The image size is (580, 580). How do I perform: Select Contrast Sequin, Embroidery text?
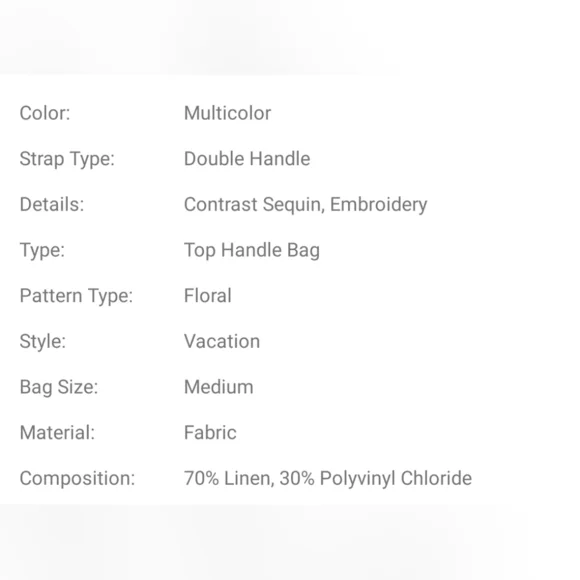pyautogui.click(x=306, y=205)
